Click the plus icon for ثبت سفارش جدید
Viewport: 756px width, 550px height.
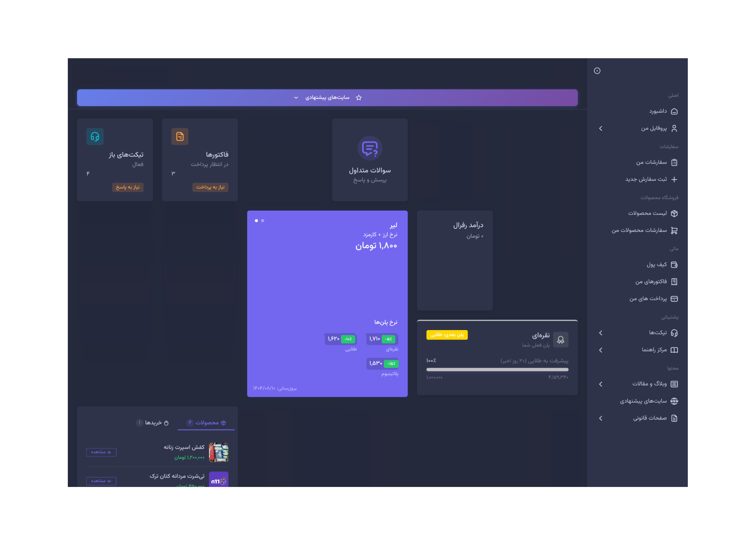(674, 180)
